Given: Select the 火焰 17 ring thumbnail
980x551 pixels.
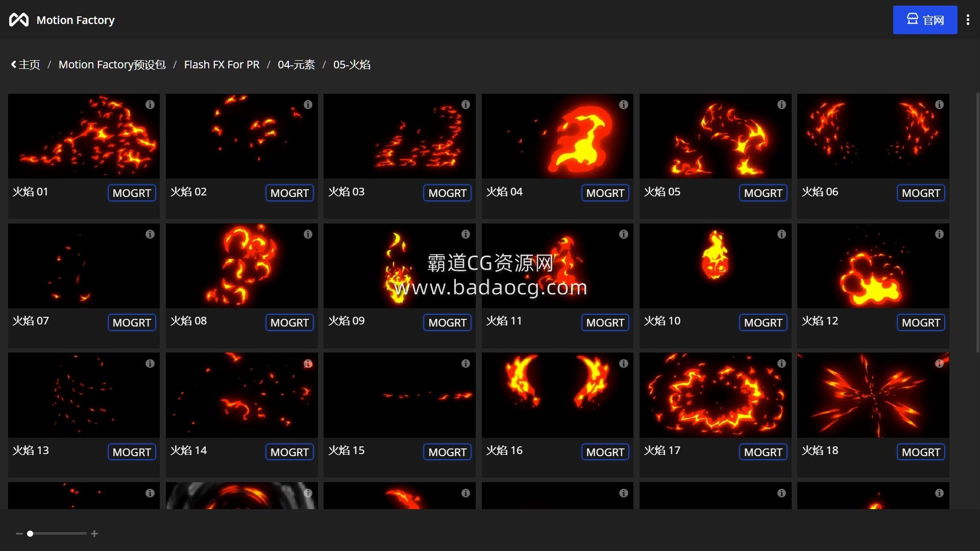Looking at the screenshot, I should pos(715,395).
